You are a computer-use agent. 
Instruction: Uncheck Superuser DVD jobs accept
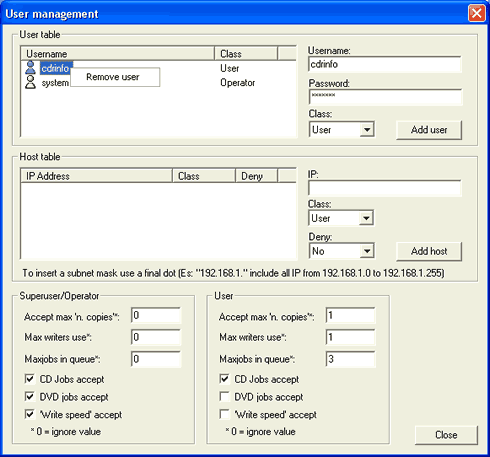[x=30, y=397]
